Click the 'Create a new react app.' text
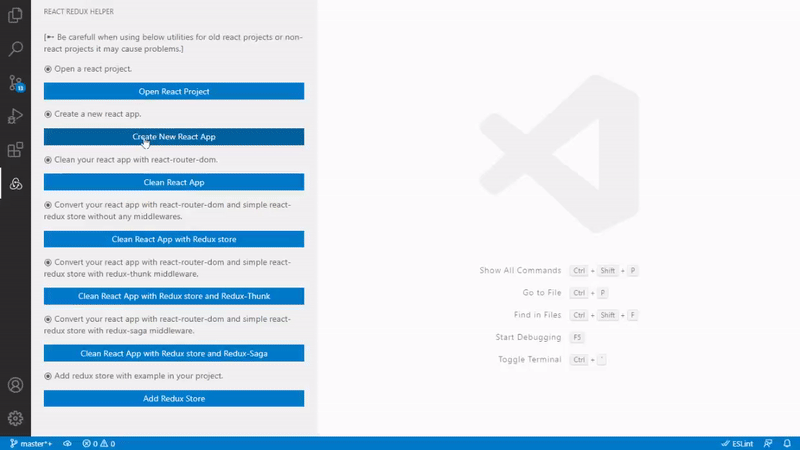The width and height of the screenshot is (800, 450). [97, 114]
